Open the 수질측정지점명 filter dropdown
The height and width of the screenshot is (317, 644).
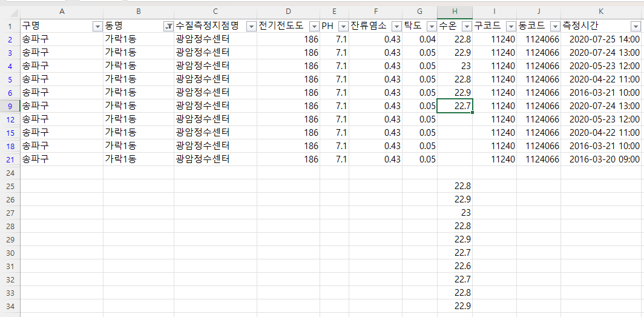pyautogui.click(x=251, y=27)
